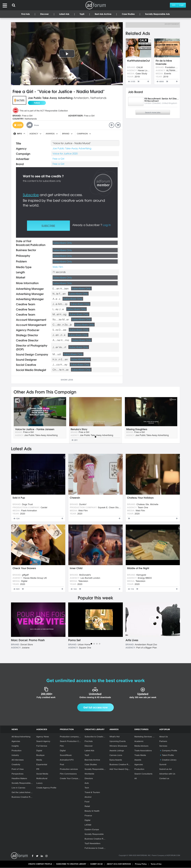Cart icon on Middle of the Night card

tap(137, 589)
